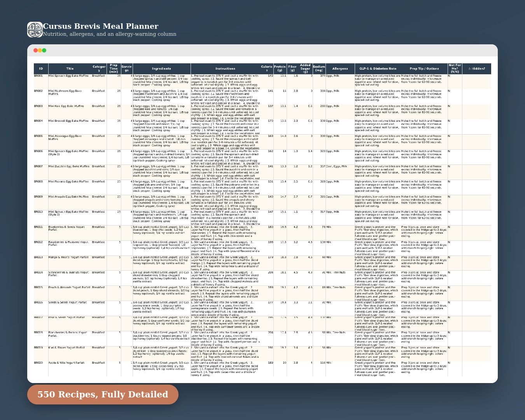Click the green window dot
Screen dimensions: 525x420
point(44,50)
